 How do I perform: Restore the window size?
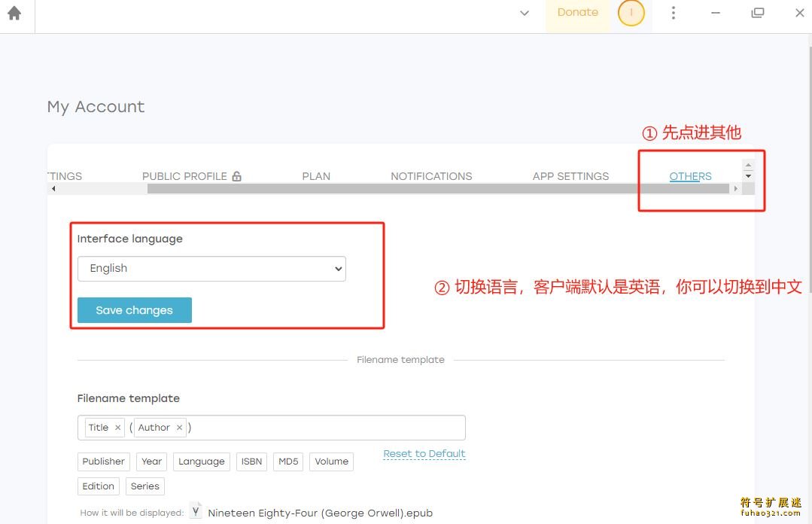coord(758,13)
